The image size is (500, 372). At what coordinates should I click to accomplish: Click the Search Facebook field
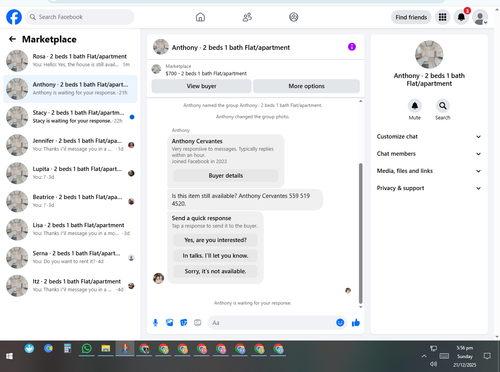[x=80, y=17]
